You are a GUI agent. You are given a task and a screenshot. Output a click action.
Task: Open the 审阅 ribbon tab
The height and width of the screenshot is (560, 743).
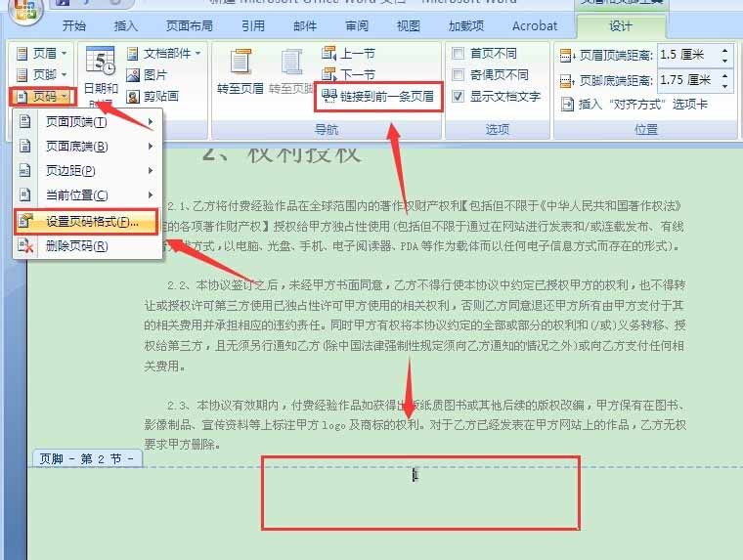[356, 25]
